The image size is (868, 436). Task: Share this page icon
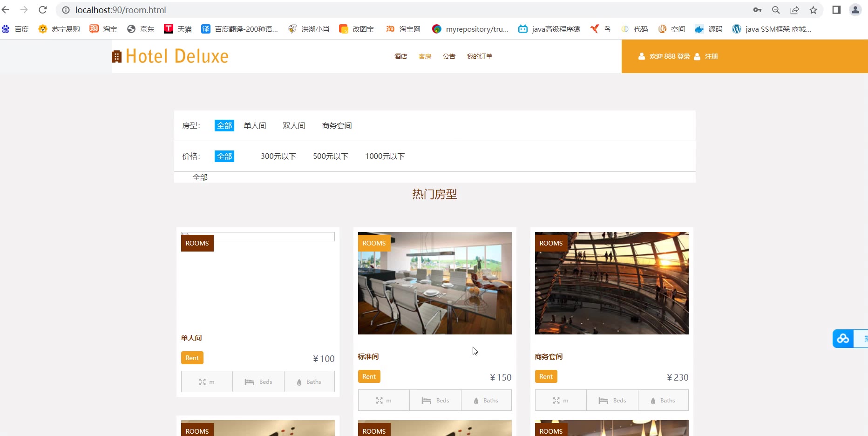click(x=794, y=10)
